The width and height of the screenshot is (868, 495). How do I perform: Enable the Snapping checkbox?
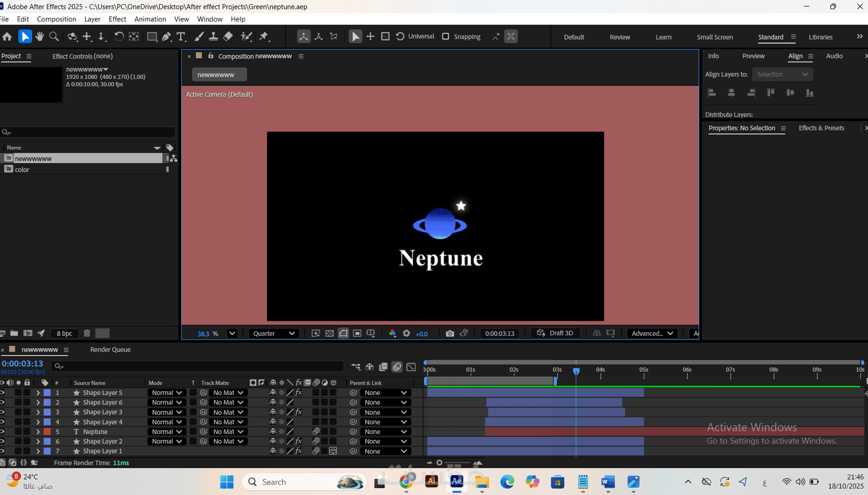tap(446, 37)
